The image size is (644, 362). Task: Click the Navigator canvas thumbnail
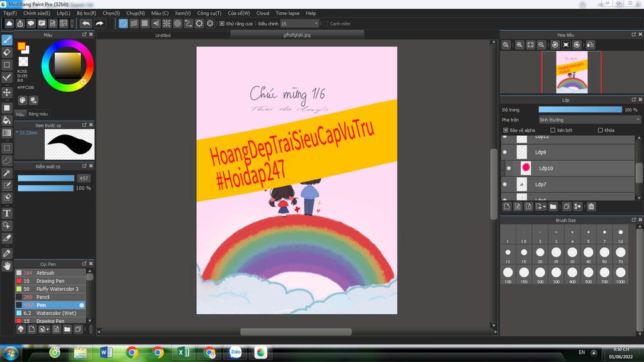pos(572,72)
